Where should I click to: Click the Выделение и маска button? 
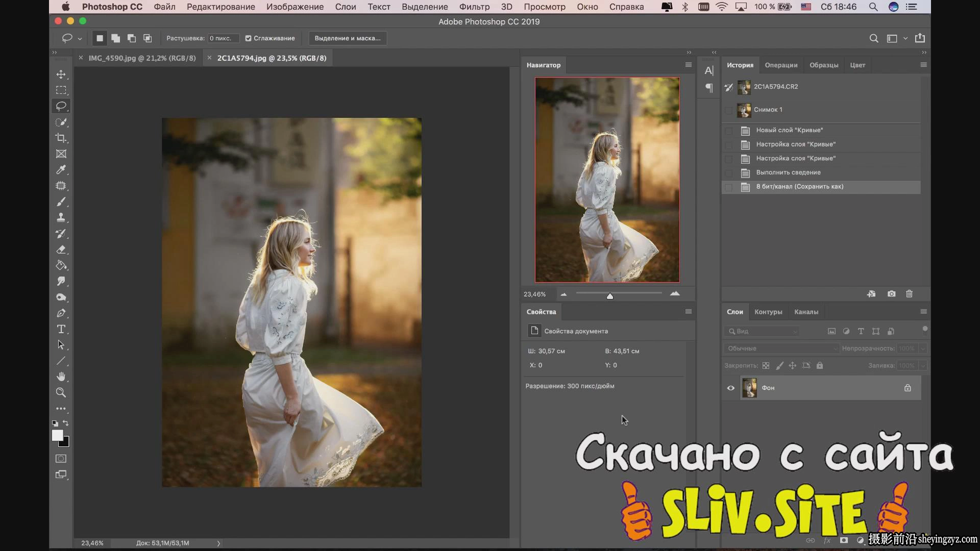(x=348, y=38)
